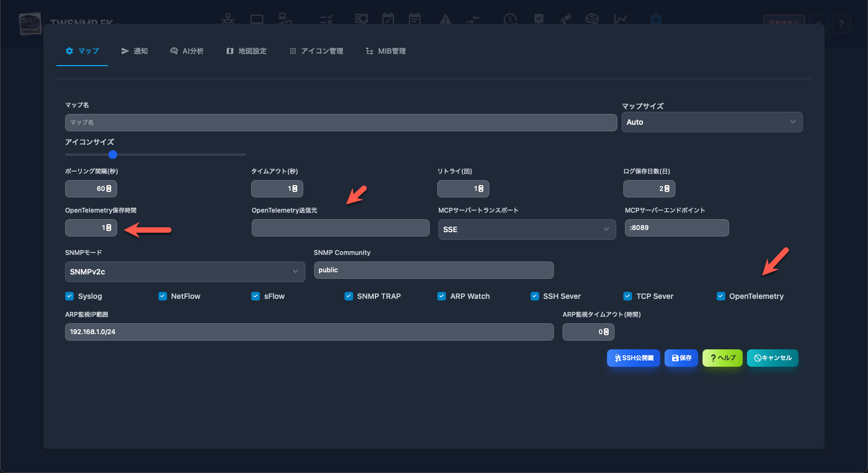The width and height of the screenshot is (868, 473).
Task: Open the MIB管理 tab
Action: point(386,51)
